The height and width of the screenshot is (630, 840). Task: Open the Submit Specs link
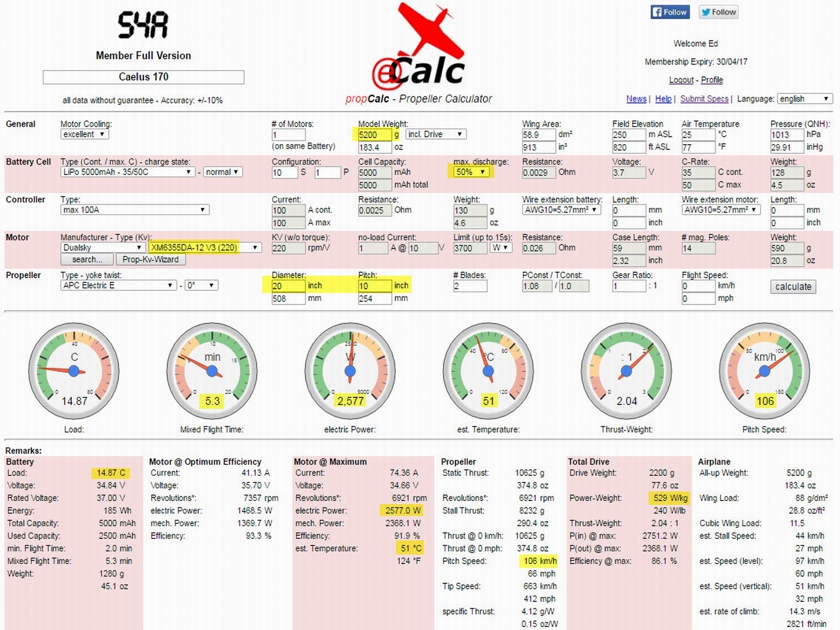[704, 99]
